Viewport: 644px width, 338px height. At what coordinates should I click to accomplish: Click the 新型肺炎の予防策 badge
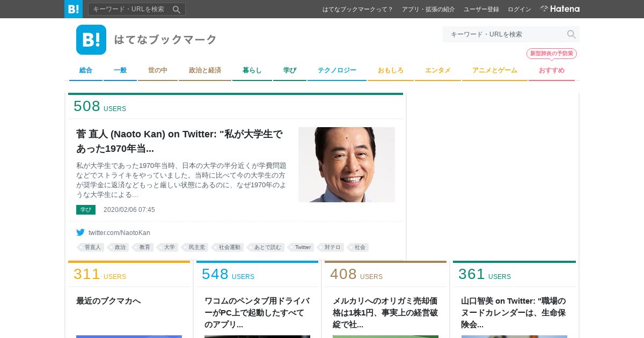(552, 54)
